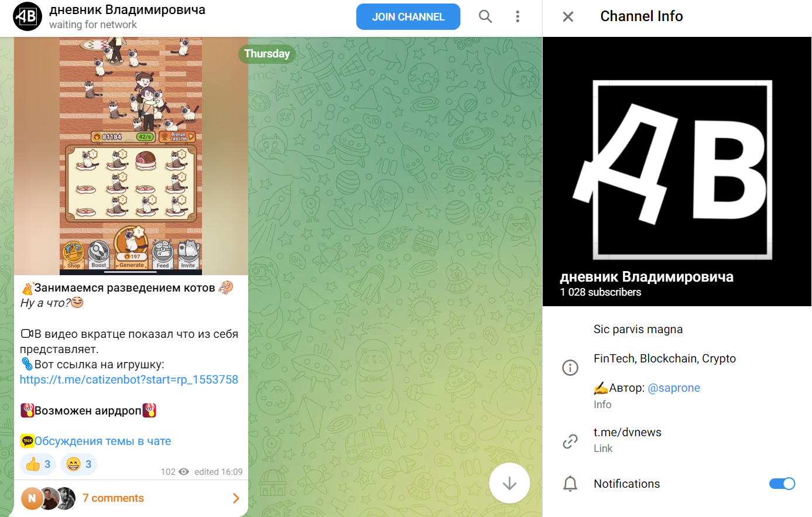Screen dimensions: 812x517
Task: Add a grinning face reaction to the post
Action: click(x=79, y=464)
